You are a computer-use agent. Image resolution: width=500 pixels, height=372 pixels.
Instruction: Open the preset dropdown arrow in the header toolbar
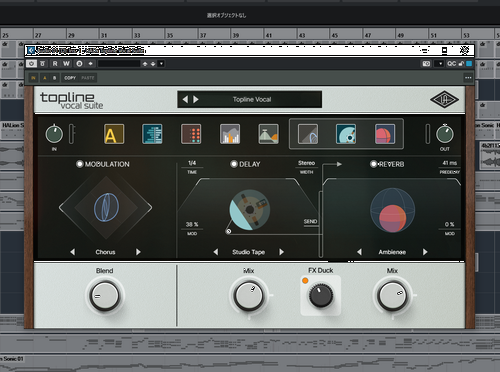pos(161,64)
